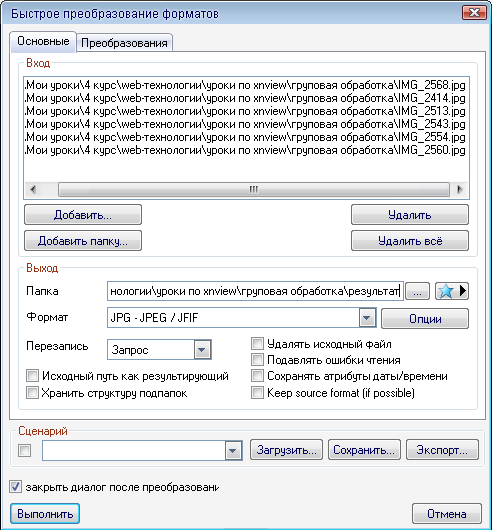Image resolution: width=492 pixels, height=530 pixels.
Task: Select the Основные tab
Action: pyautogui.click(x=43, y=41)
